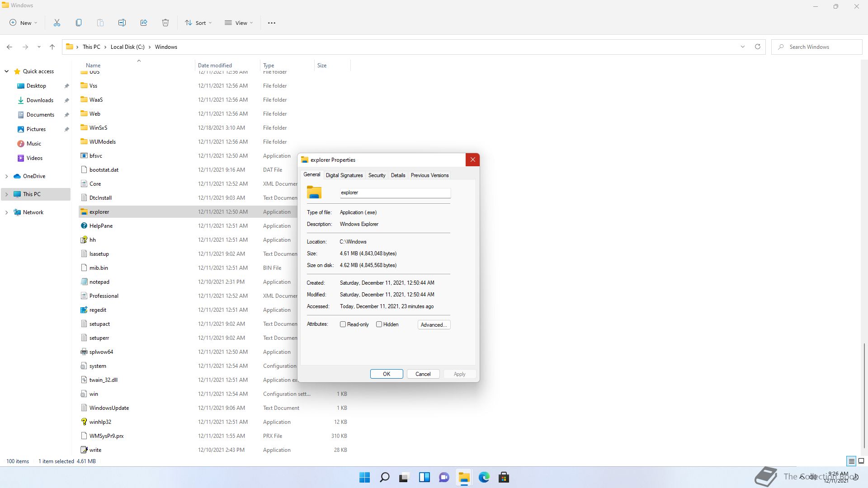Image resolution: width=868 pixels, height=488 pixels.
Task: Refresh the Windows folder view
Action: [758, 47]
